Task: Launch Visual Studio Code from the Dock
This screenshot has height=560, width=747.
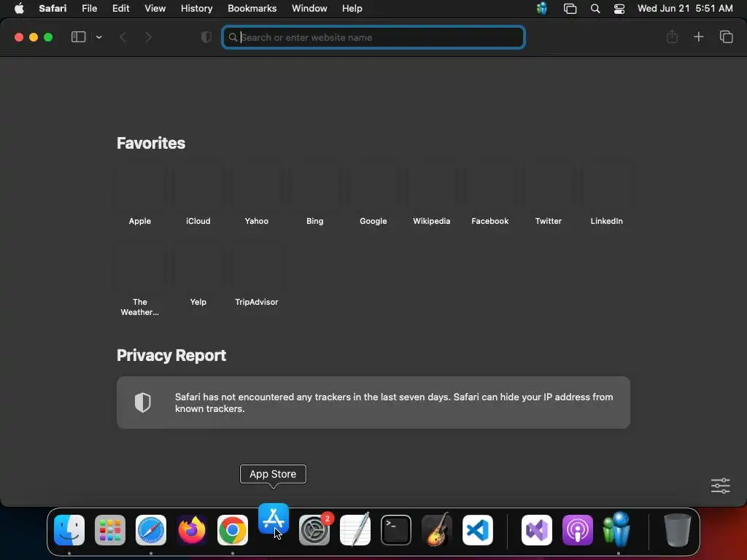Action: pyautogui.click(x=477, y=530)
